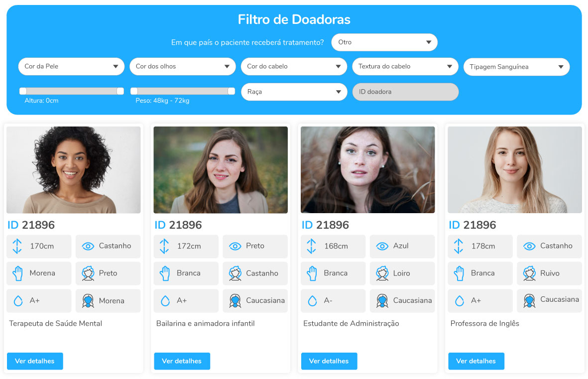The width and height of the screenshot is (588, 379).
Task: Click the hand skin icon in Professora card
Action: 459,273
